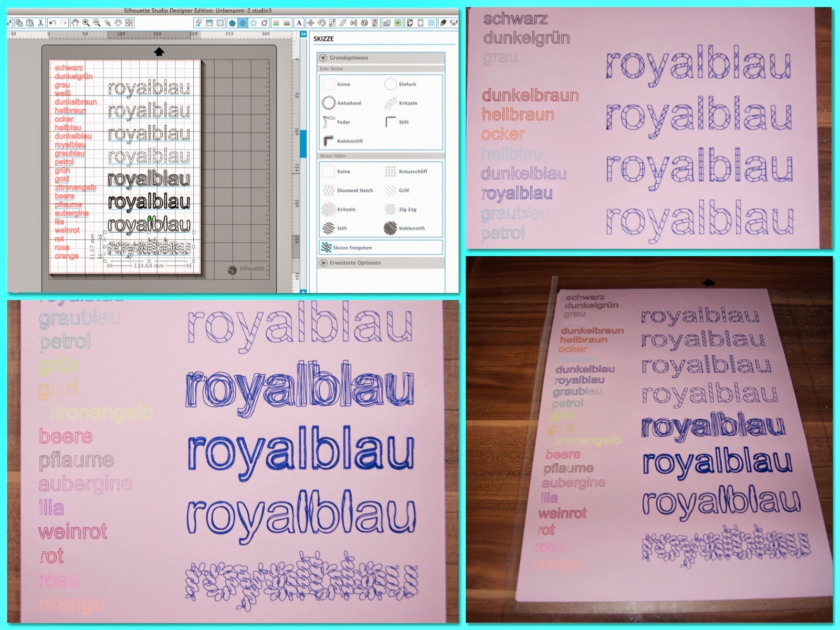Select the Pan hand tool
Image resolution: width=840 pixels, height=630 pixels.
tap(75, 23)
